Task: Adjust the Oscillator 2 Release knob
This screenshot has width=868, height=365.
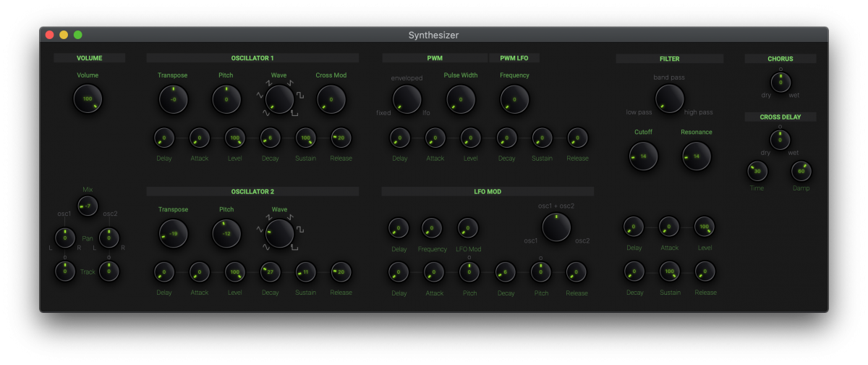Action: click(x=341, y=272)
